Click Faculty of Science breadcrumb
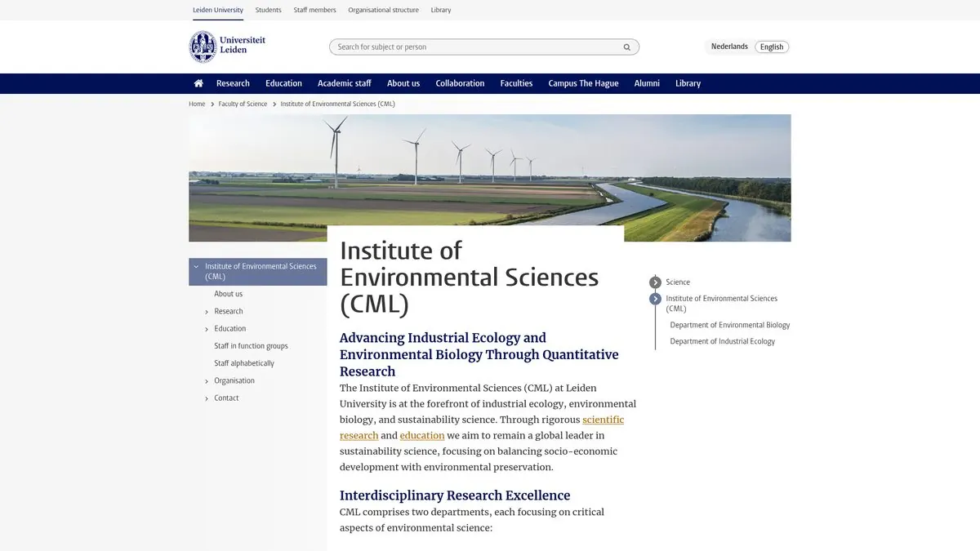The image size is (980, 551). click(243, 104)
